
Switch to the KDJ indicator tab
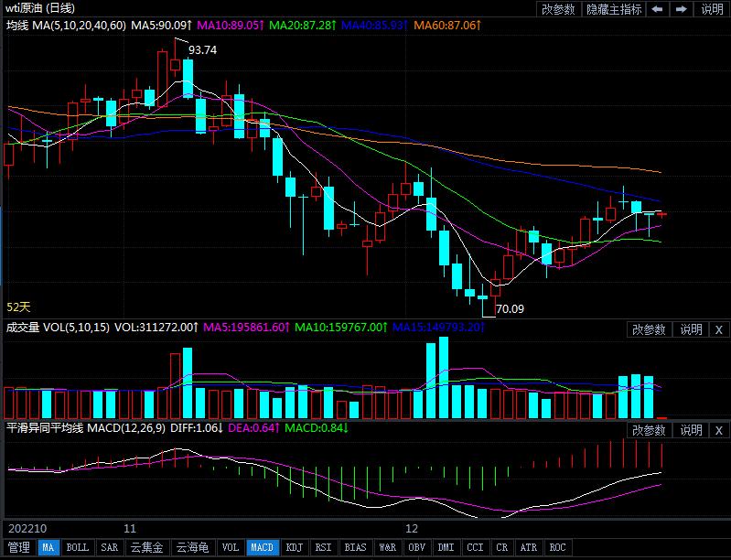coord(294,548)
